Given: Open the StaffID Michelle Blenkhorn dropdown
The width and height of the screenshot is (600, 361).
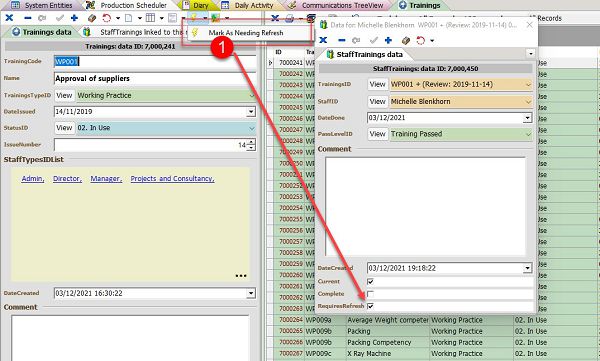Looking at the screenshot, I should click(528, 101).
